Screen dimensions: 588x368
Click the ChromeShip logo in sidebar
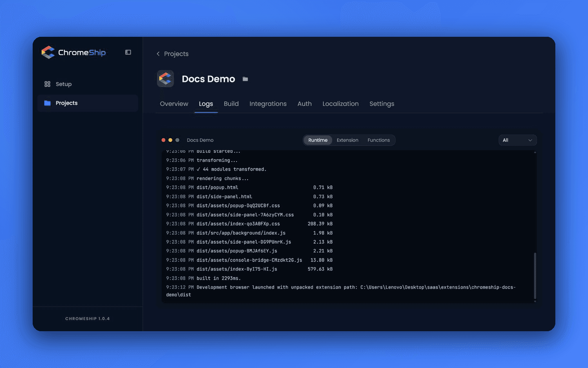tap(73, 52)
